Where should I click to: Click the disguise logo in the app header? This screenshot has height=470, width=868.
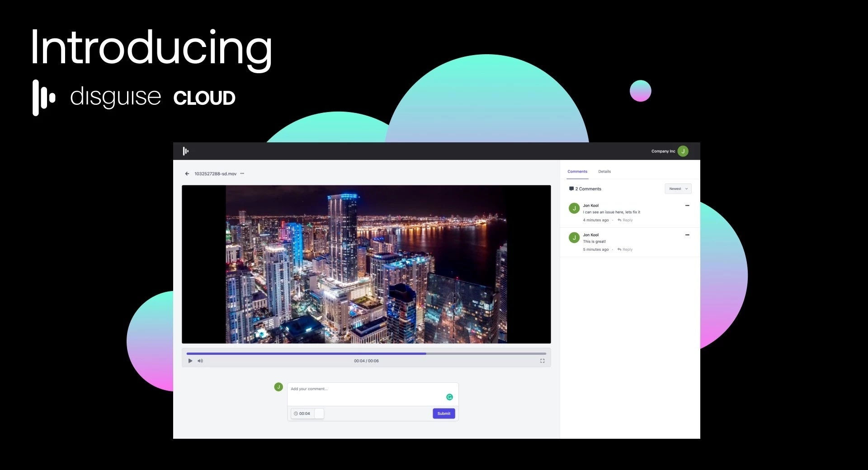point(185,151)
